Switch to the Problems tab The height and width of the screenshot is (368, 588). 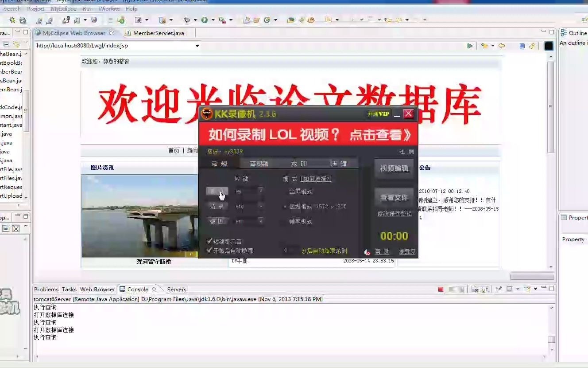click(46, 289)
